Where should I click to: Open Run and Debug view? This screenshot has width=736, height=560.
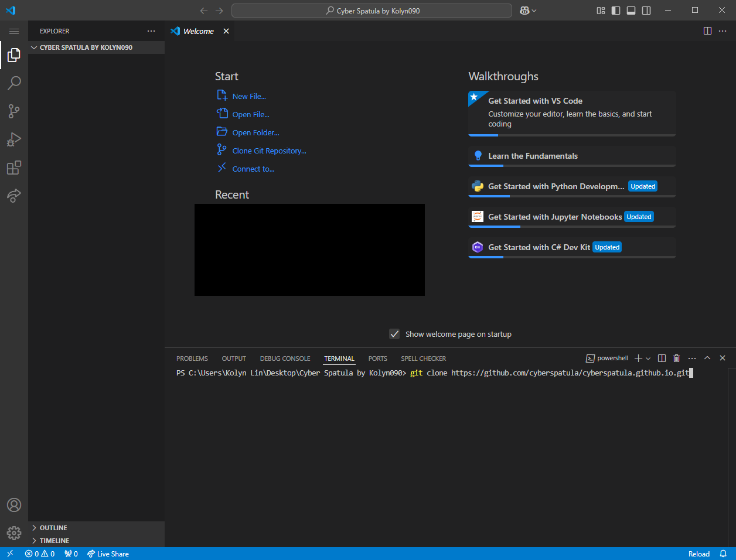coord(14,139)
